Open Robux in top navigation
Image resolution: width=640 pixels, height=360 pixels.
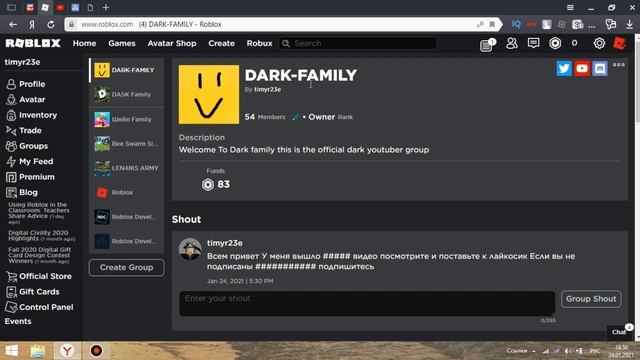click(x=259, y=43)
